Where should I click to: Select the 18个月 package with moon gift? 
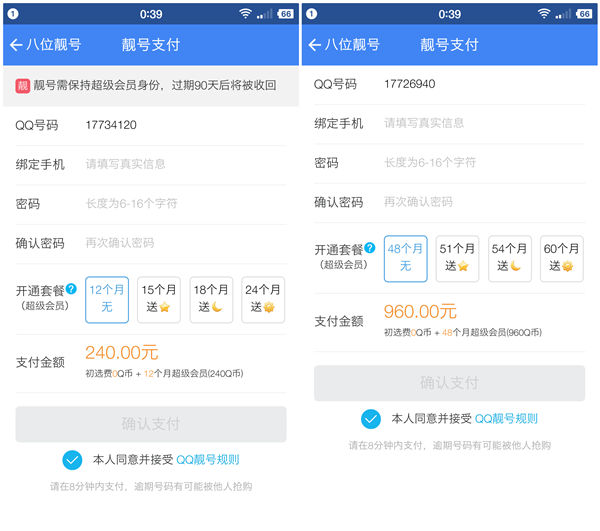click(x=211, y=300)
